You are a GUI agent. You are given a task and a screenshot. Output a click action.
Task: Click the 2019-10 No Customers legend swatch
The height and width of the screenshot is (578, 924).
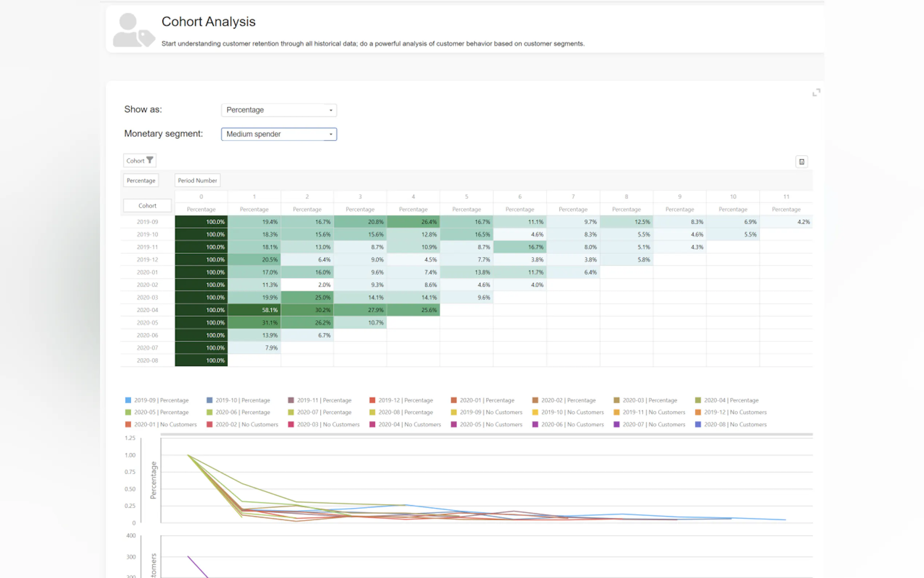pyautogui.click(x=535, y=412)
